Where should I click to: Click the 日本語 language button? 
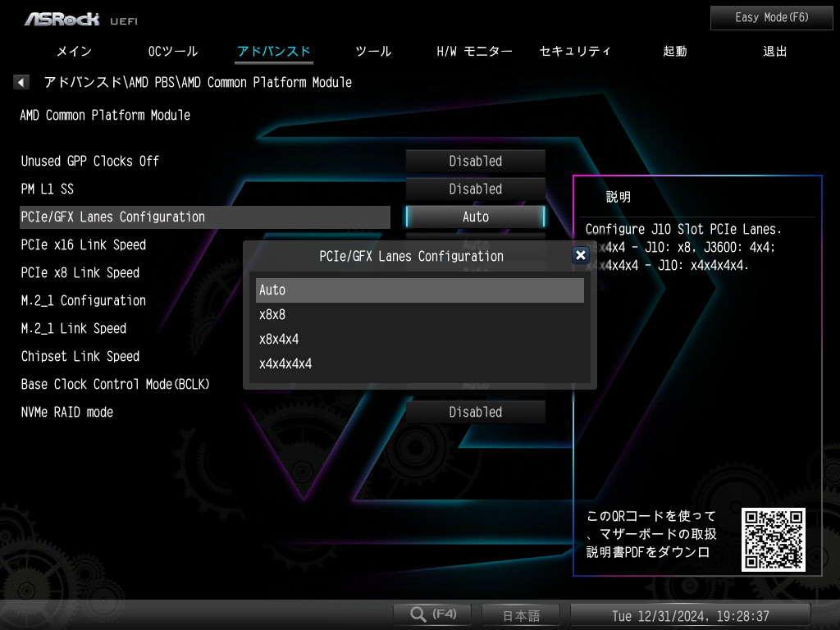(x=521, y=615)
